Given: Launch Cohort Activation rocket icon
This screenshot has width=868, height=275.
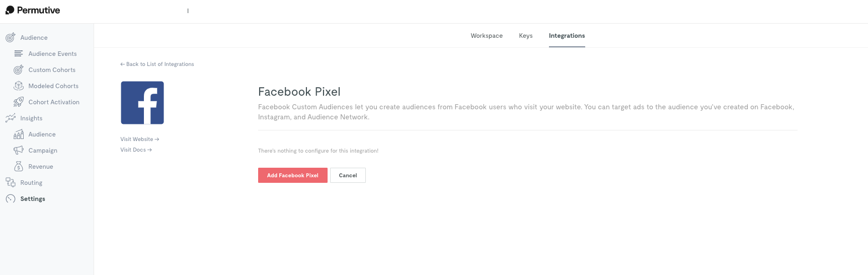Looking at the screenshot, I should pos(19,102).
